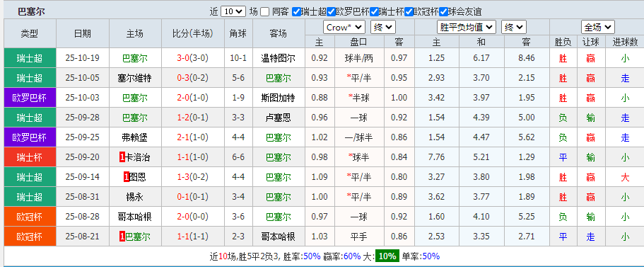Uncheck the 欧冠杯 league filter
The image size is (644, 267).
pos(409,11)
